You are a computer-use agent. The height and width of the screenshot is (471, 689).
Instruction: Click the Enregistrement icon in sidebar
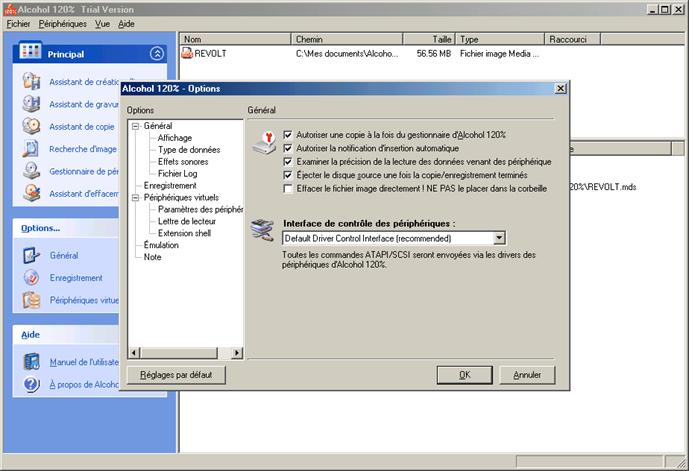tap(32, 278)
